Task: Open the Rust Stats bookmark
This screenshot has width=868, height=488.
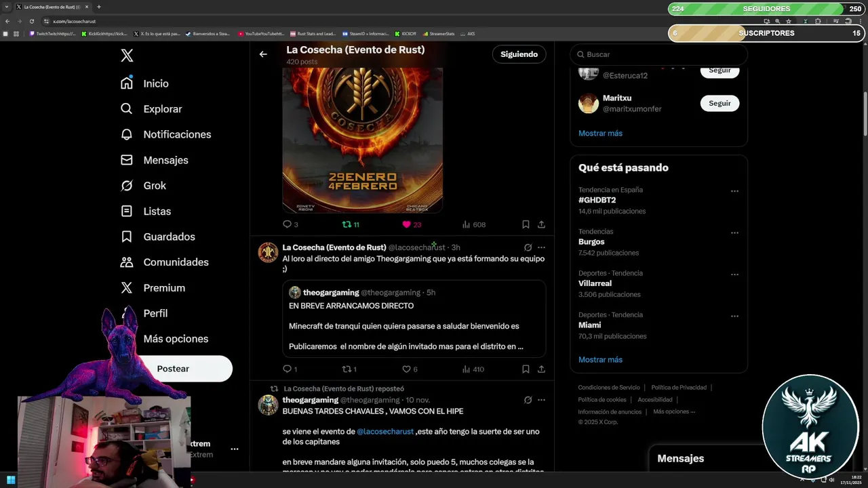Action: (313, 33)
